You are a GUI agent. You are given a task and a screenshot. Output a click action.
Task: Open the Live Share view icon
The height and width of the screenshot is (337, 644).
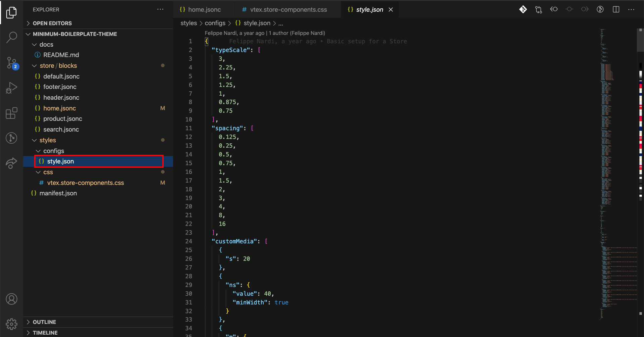pyautogui.click(x=11, y=163)
